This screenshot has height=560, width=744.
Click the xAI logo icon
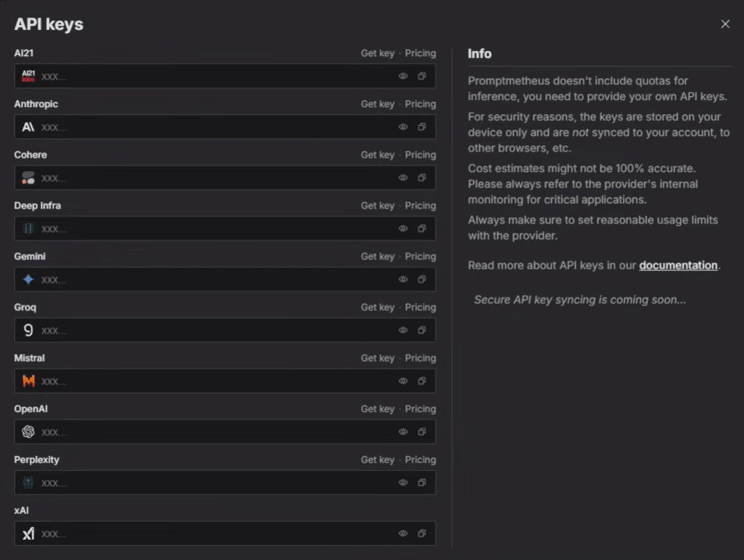click(28, 533)
